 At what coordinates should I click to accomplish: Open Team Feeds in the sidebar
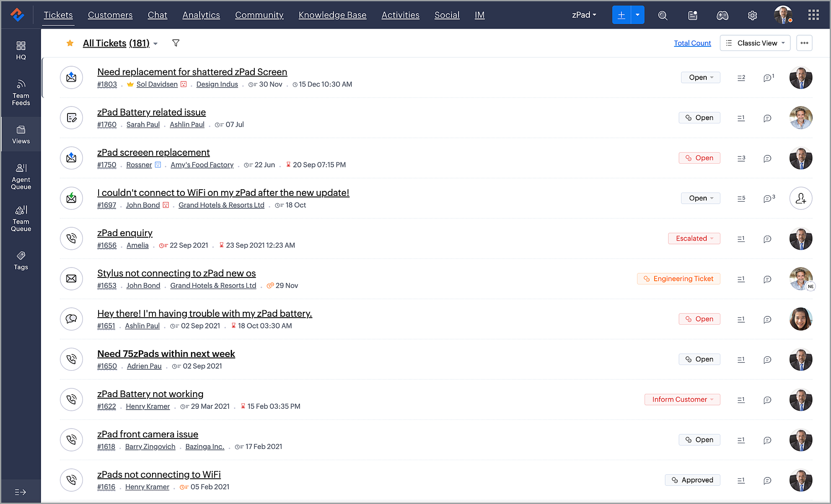coord(21,93)
